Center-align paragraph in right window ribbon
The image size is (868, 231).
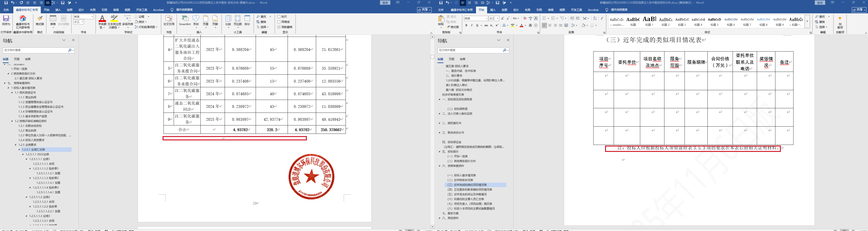point(550,26)
